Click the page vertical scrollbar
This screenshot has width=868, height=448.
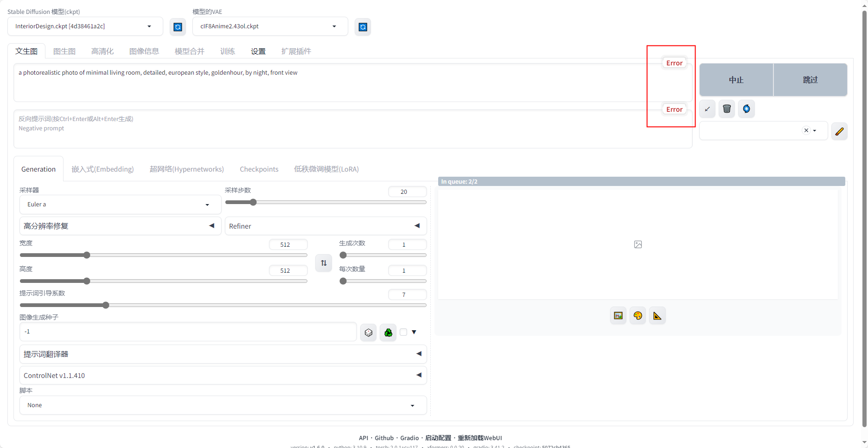pos(864,218)
